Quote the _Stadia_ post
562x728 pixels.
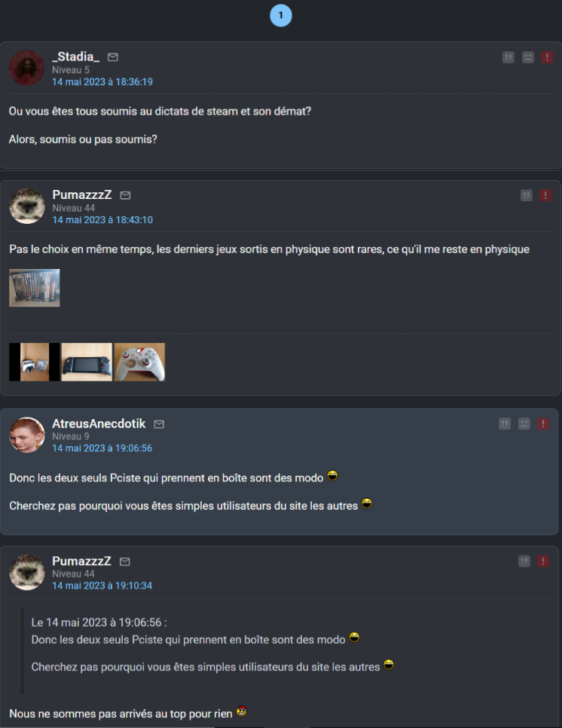pos(509,57)
